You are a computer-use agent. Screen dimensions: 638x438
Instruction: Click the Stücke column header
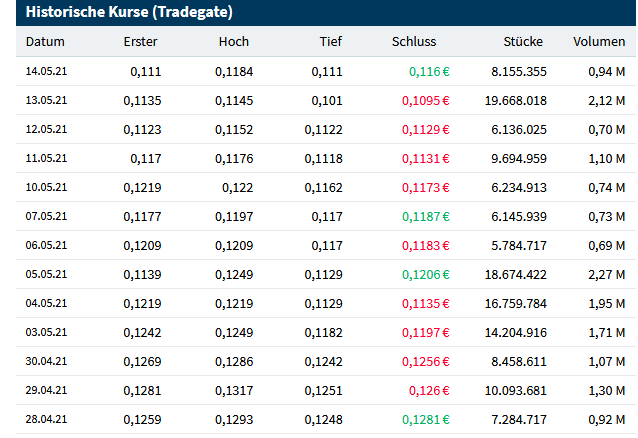pos(523,42)
